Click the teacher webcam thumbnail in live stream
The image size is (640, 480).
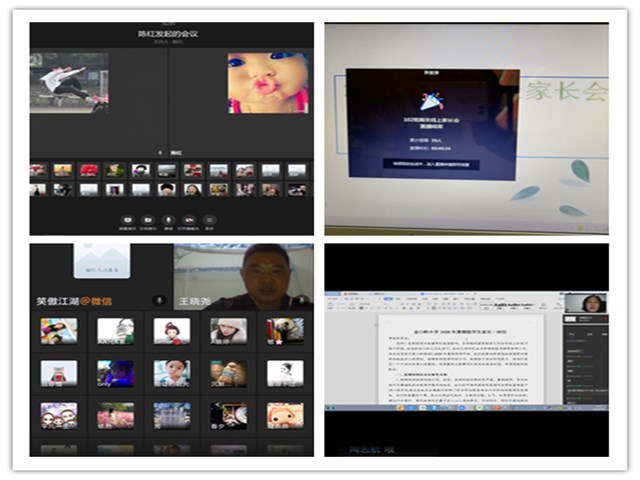[x=586, y=303]
